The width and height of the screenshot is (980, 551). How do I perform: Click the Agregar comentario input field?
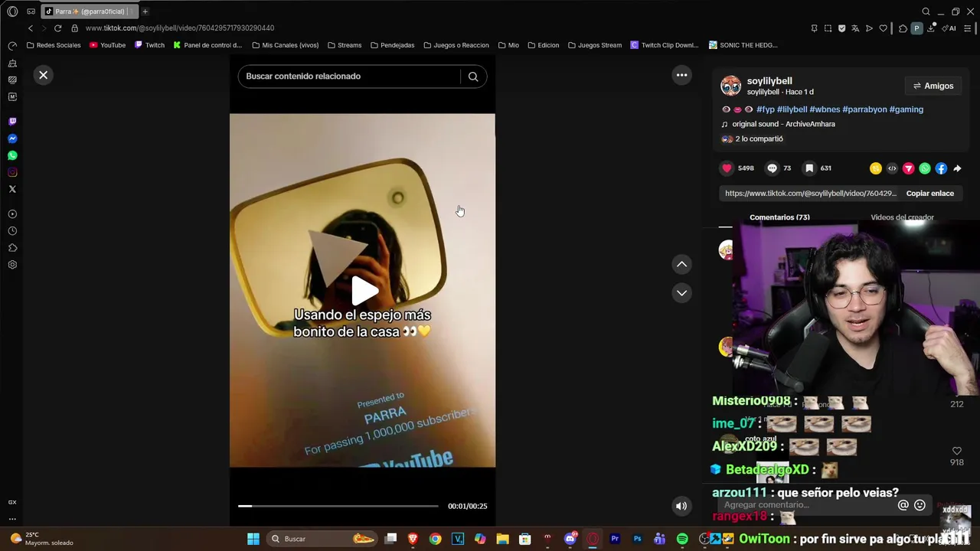[x=808, y=505]
